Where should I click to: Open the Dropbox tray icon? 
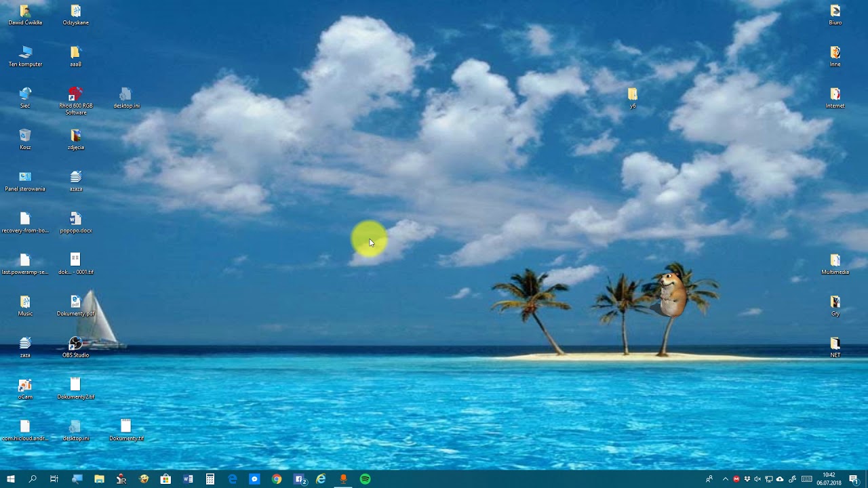coord(747,479)
